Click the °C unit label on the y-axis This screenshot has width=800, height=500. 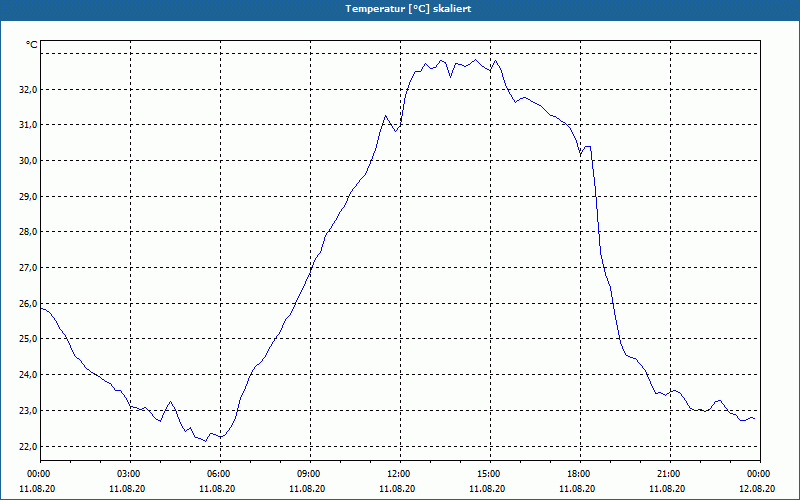click(x=31, y=45)
